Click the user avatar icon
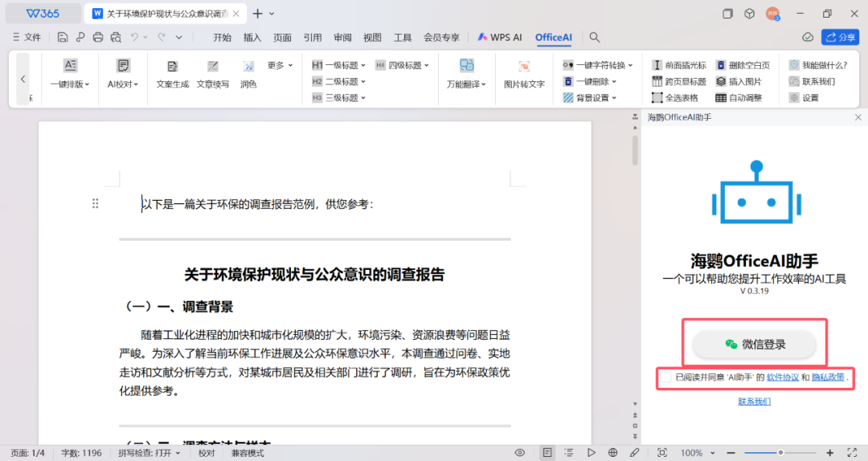868x461 pixels. coord(773,14)
